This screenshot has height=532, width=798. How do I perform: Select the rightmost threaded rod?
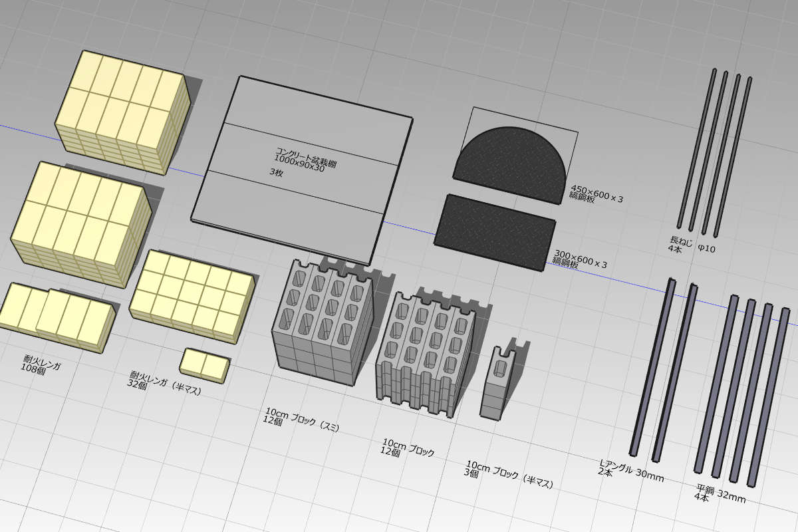(x=733, y=156)
